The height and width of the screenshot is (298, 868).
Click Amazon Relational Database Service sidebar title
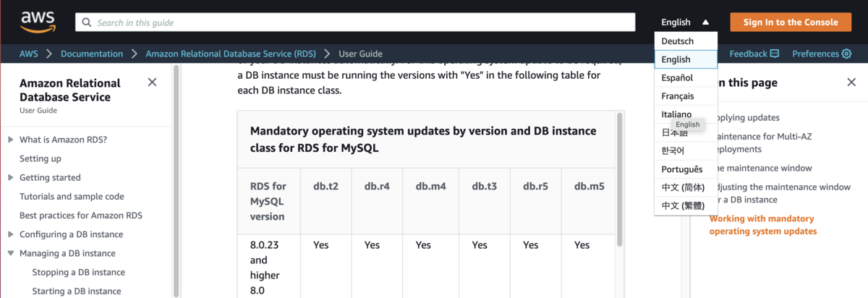[x=70, y=90]
